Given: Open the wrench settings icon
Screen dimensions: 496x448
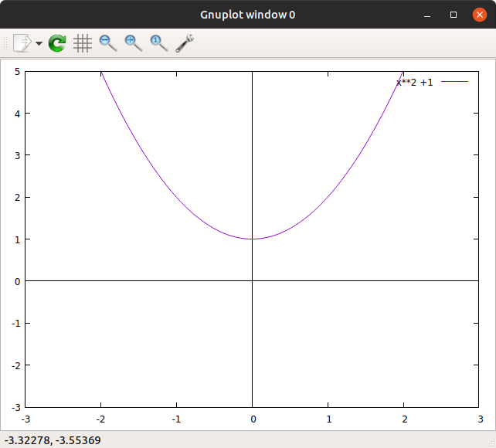Looking at the screenshot, I should (x=185, y=43).
